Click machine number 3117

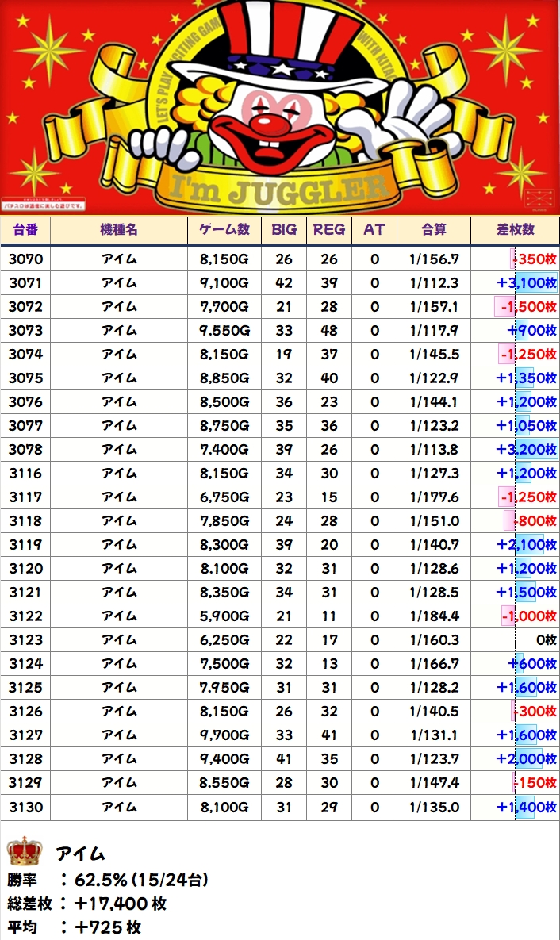tap(26, 497)
